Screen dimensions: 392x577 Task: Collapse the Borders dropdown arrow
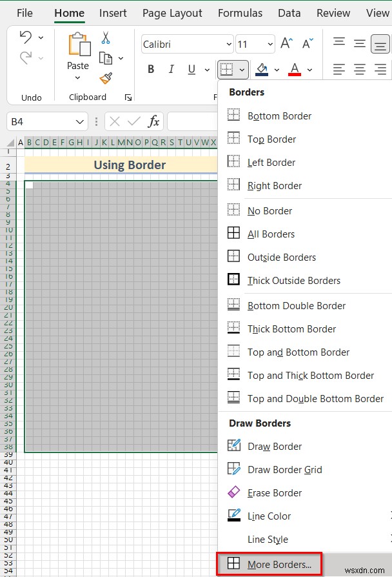pyautogui.click(x=242, y=70)
